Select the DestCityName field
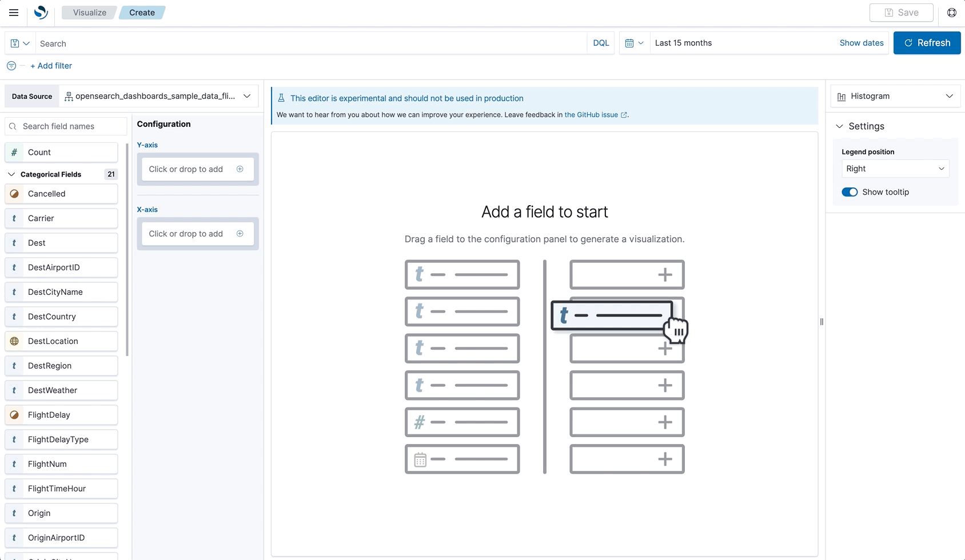Viewport: 965px width, 560px height. [x=61, y=292]
